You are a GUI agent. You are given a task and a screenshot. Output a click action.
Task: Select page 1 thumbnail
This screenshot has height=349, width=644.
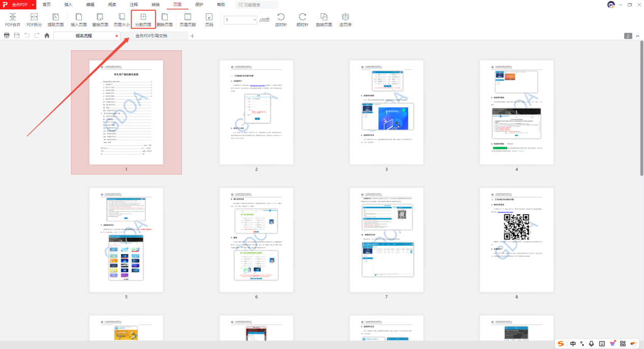point(126,112)
